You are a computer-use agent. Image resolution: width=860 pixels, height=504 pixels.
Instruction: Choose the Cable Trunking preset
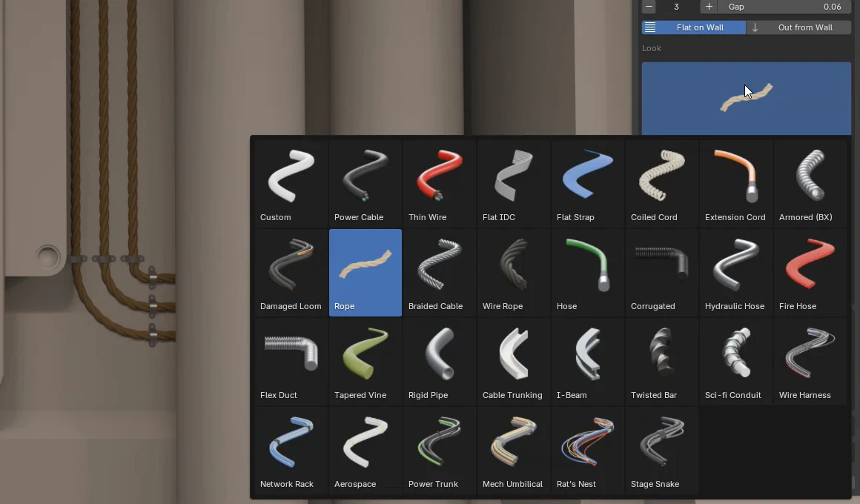(513, 362)
